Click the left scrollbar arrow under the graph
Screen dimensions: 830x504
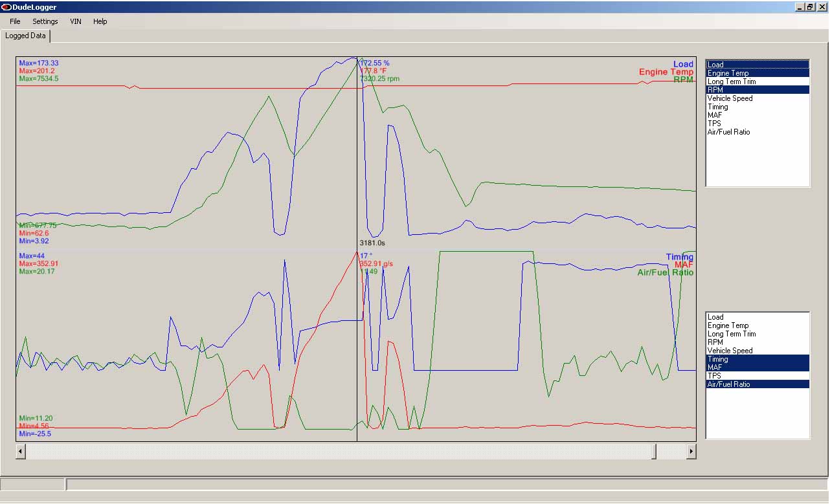coord(21,451)
